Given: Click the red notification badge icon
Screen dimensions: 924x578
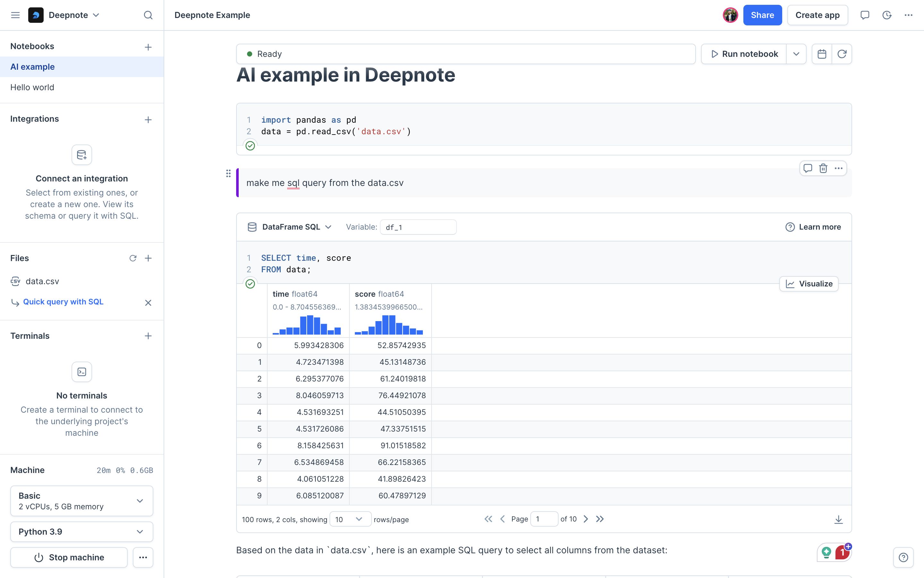Looking at the screenshot, I should pyautogui.click(x=842, y=552).
